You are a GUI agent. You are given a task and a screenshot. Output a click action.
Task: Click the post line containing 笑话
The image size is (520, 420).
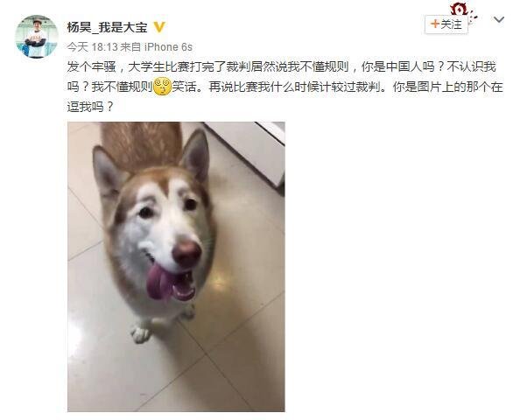pos(285,87)
